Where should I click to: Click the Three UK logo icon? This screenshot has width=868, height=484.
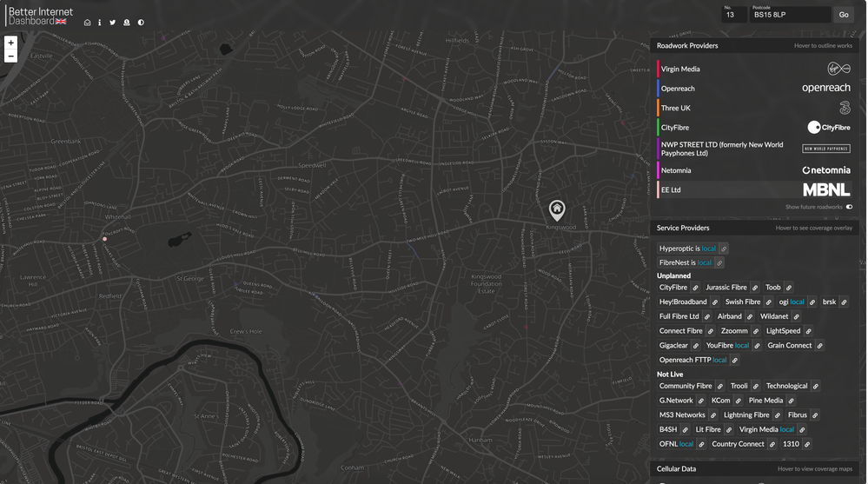(x=845, y=108)
